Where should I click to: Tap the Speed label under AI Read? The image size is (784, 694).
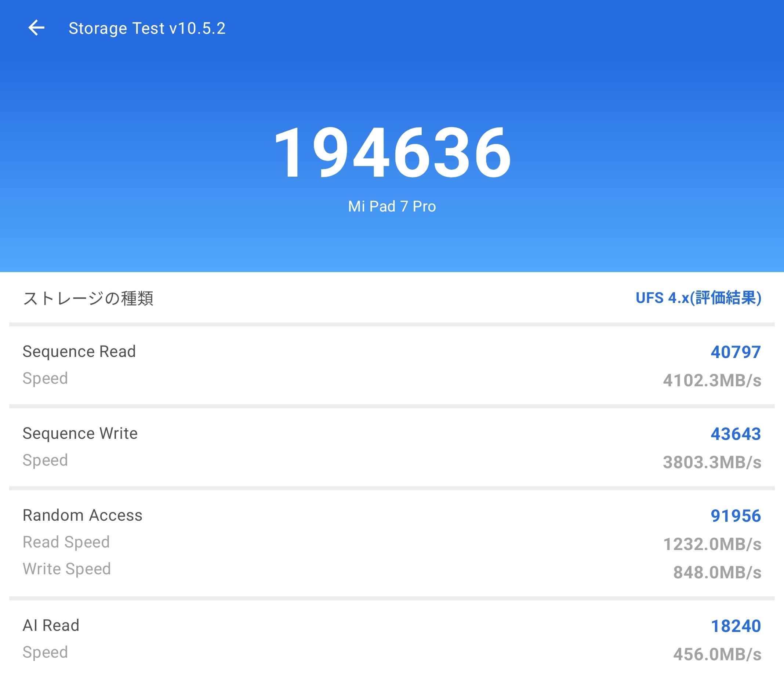(x=45, y=653)
